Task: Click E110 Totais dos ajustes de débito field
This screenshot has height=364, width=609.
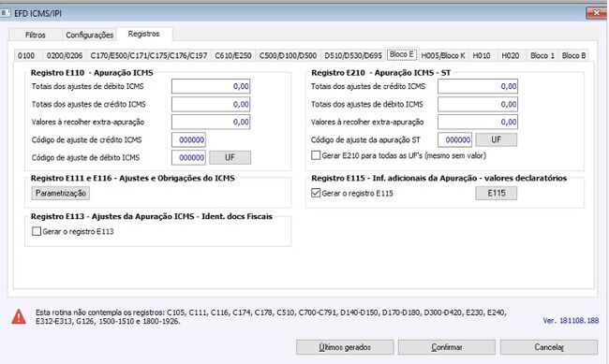Action: tap(211, 86)
